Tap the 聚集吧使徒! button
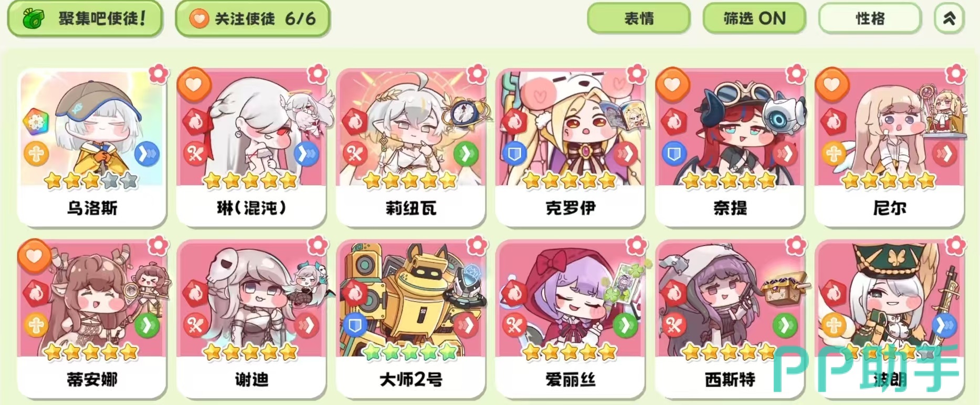Viewport: 980px width, 405px height. (85, 19)
